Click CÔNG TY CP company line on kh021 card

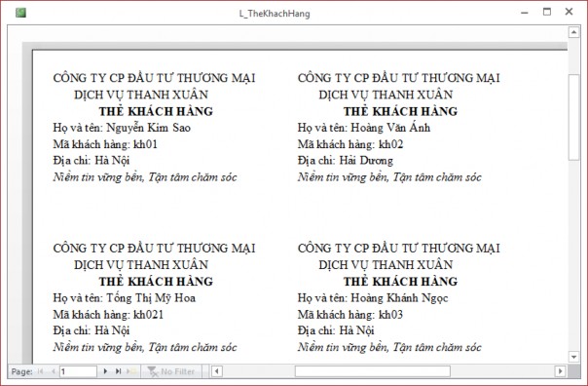(x=154, y=249)
